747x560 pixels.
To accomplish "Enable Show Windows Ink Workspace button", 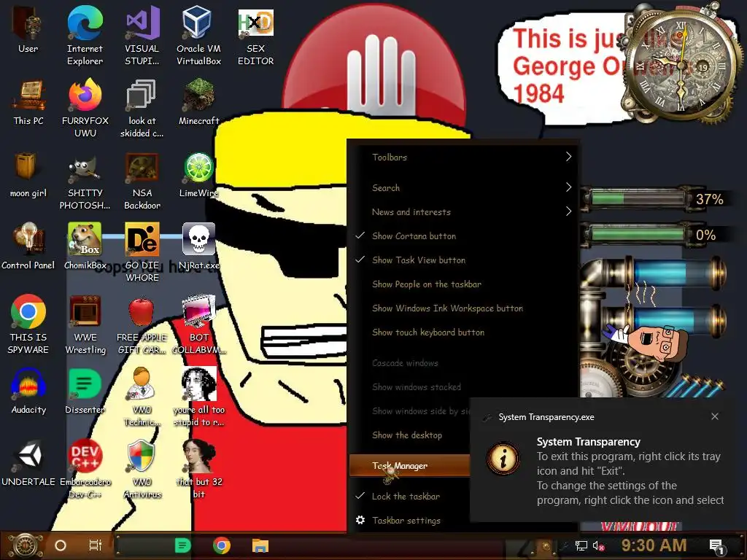I will [463, 308].
